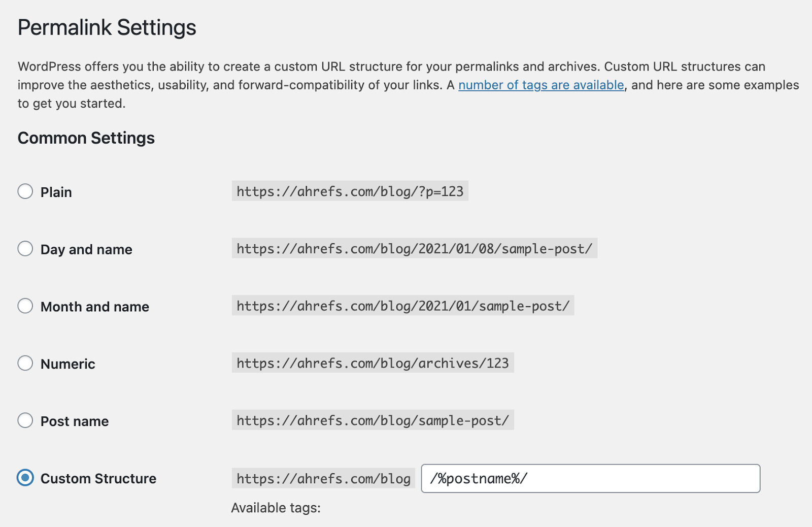Click the Common Settings section heading
The height and width of the screenshot is (527, 812).
[x=86, y=138]
